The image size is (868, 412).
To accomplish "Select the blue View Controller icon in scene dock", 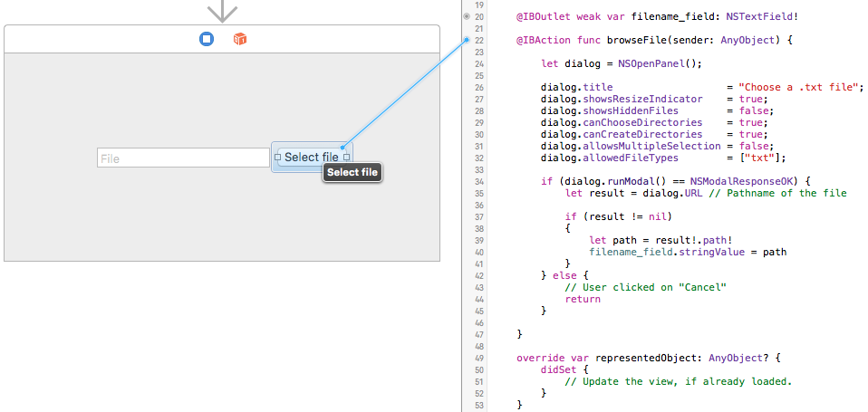I will pos(207,39).
